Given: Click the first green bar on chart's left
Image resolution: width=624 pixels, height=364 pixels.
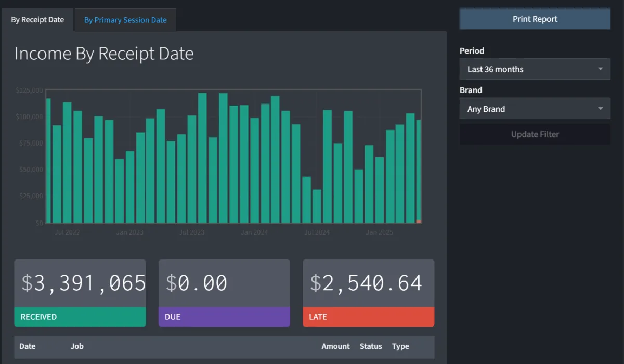Looking at the screenshot, I should click(48, 161).
